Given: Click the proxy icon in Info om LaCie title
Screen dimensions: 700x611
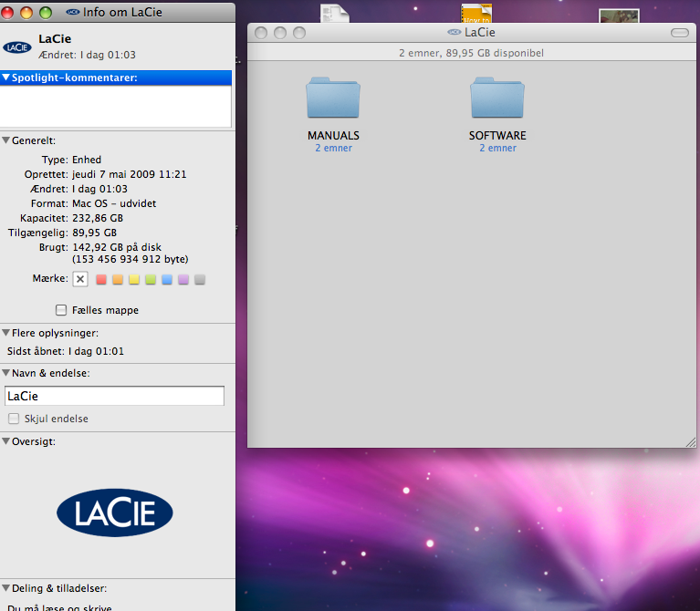Looking at the screenshot, I should point(73,12).
